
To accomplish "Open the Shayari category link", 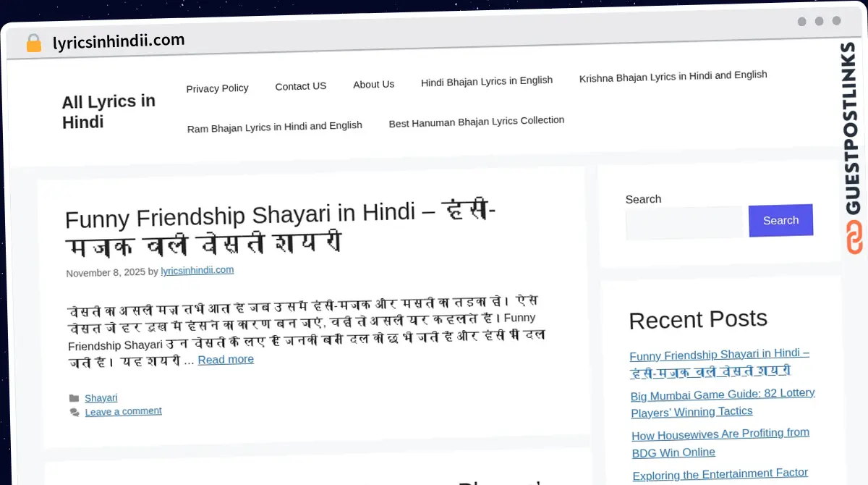I will 101,397.
